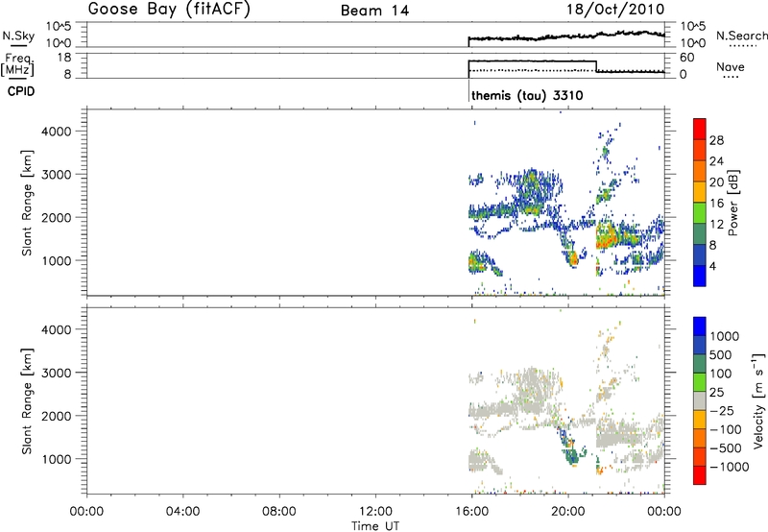Click the 'Time UT' axis title
Viewport: 768px width, 532px height.
point(375,526)
